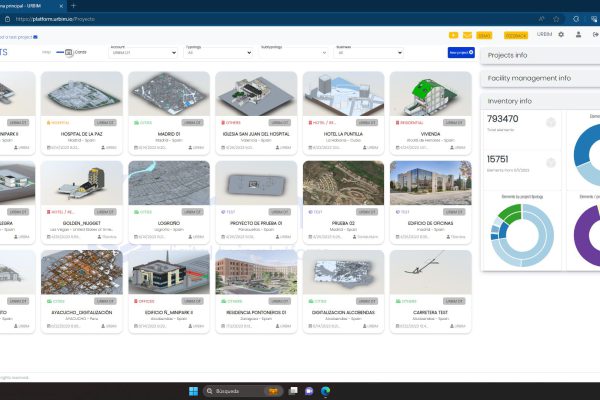Open Task View on the taskbar
The height and width of the screenshot is (400, 600).
pos(293,391)
